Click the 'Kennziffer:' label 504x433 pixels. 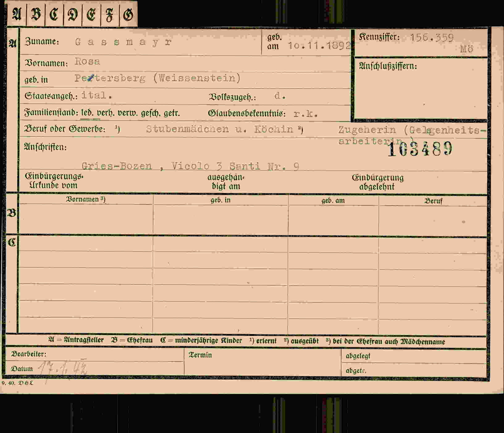click(379, 37)
